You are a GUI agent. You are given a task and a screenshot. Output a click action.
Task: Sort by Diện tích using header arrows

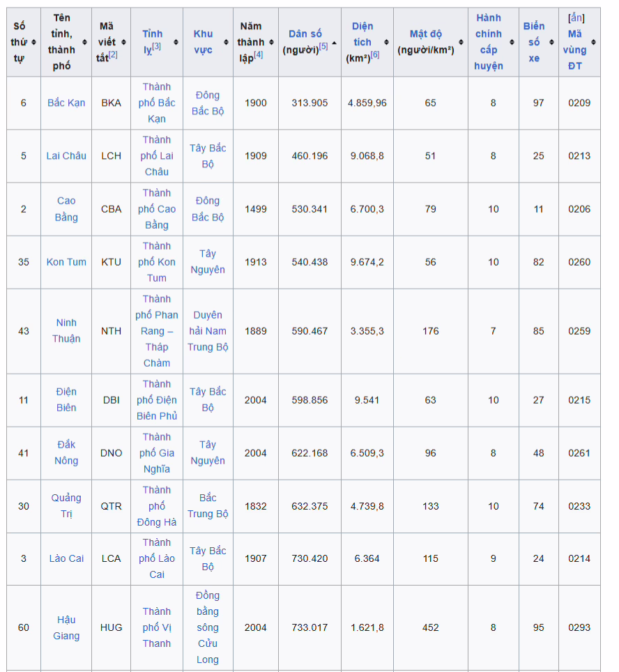pos(387,42)
